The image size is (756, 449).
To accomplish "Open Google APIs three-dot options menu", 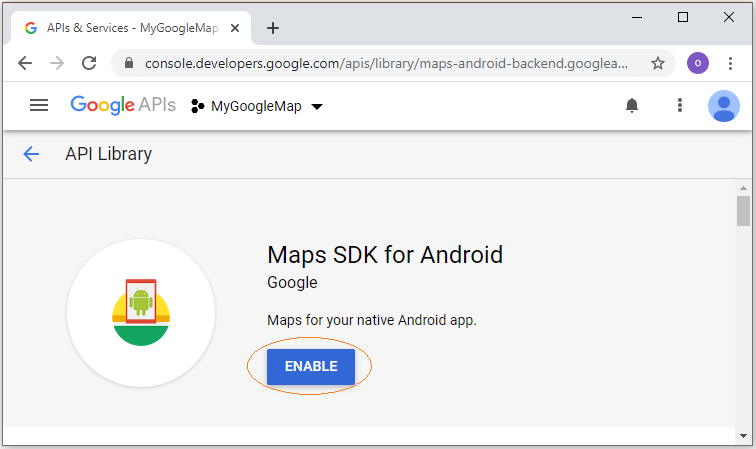I will click(x=680, y=105).
